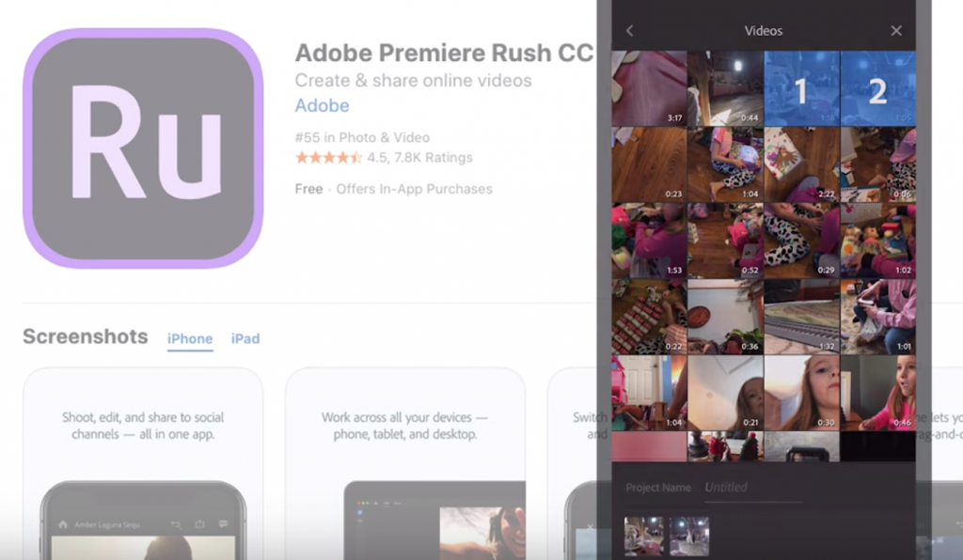Switch to the iPad screenshots tab
The height and width of the screenshot is (560, 963).
click(x=245, y=338)
